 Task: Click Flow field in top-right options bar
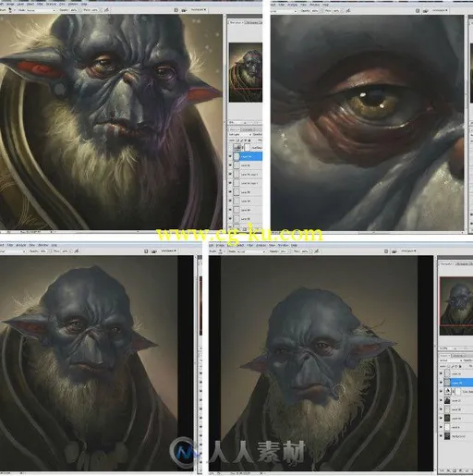[x=336, y=11]
